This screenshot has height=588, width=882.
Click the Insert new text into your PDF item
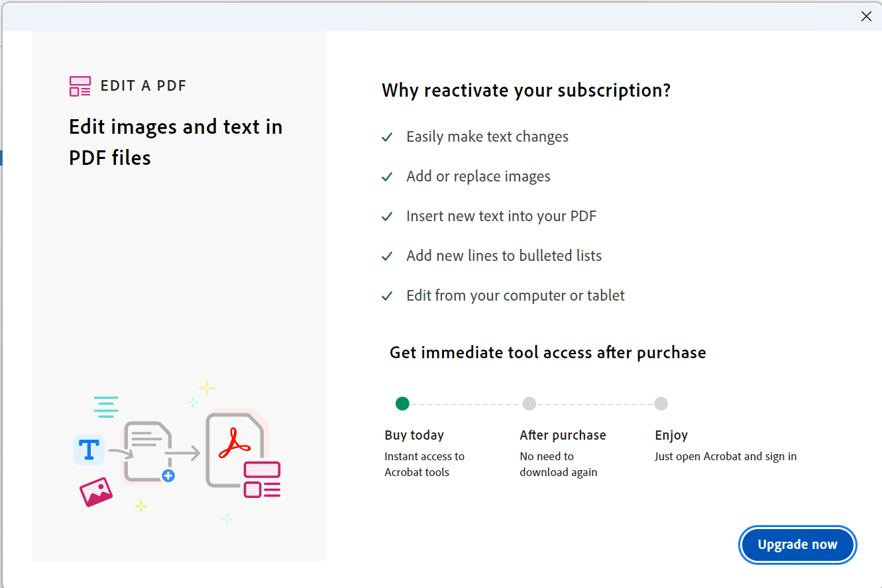point(501,216)
